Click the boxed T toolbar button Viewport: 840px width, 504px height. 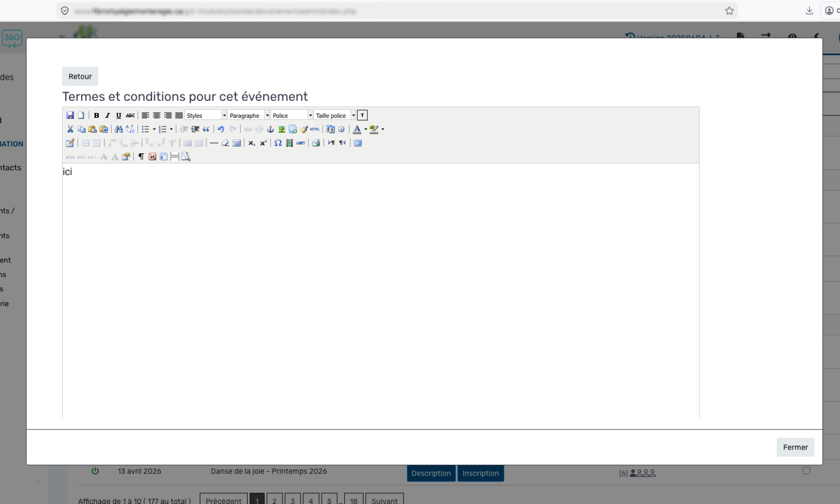click(x=362, y=115)
